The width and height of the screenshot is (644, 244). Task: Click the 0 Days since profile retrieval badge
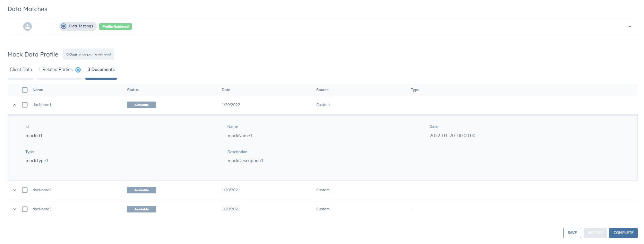tap(88, 54)
